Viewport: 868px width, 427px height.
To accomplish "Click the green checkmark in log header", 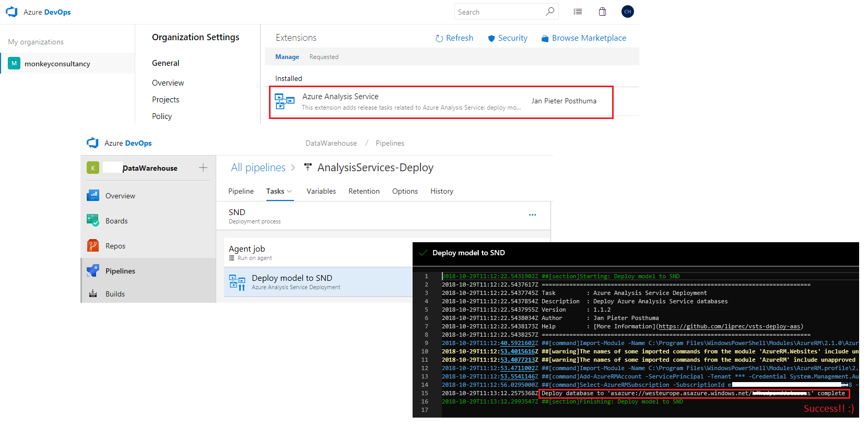I will [423, 253].
